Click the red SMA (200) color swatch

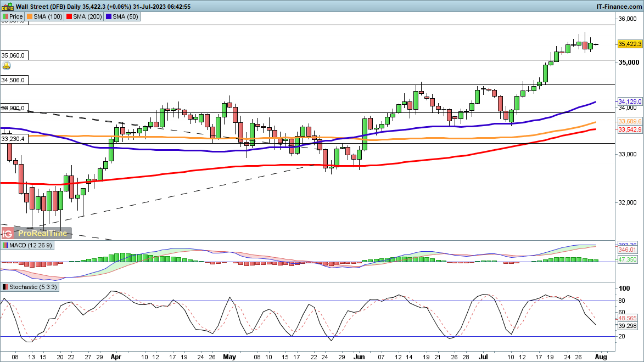coord(69,17)
